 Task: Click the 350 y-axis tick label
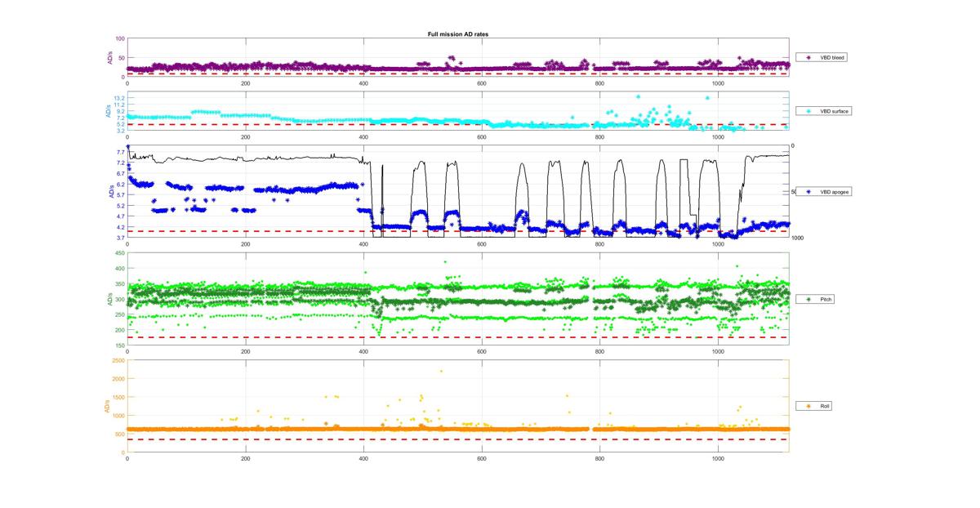119,283
